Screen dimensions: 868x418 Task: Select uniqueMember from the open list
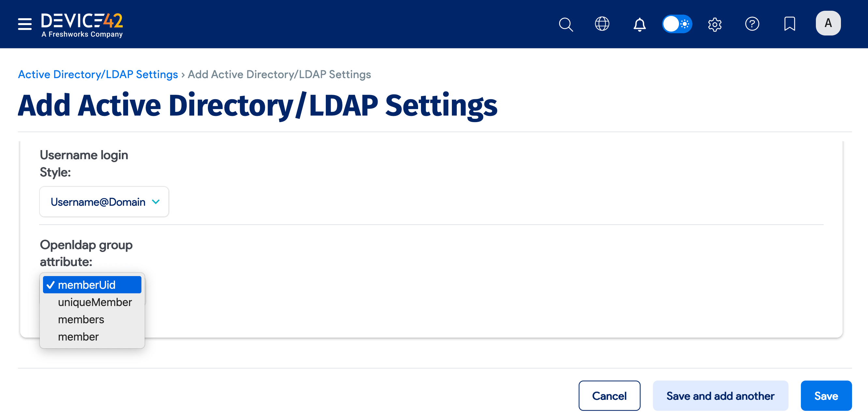95,302
